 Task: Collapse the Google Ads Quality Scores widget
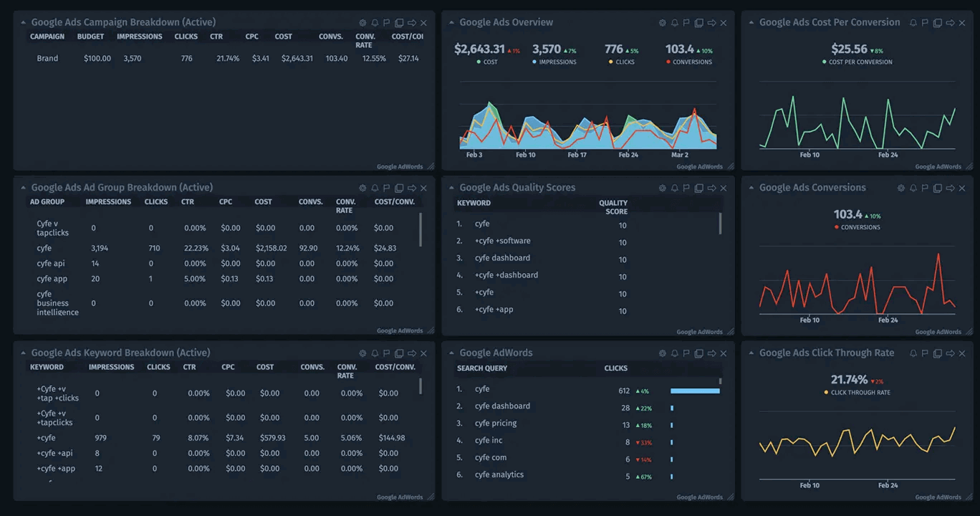point(450,188)
